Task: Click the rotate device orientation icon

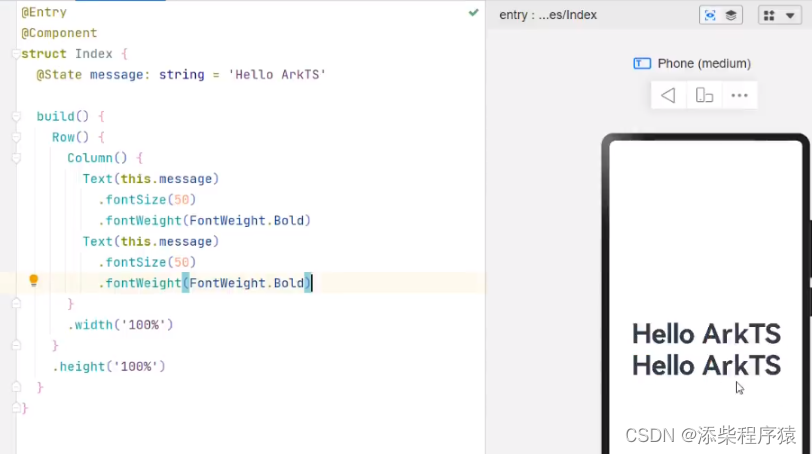Action: 704,95
